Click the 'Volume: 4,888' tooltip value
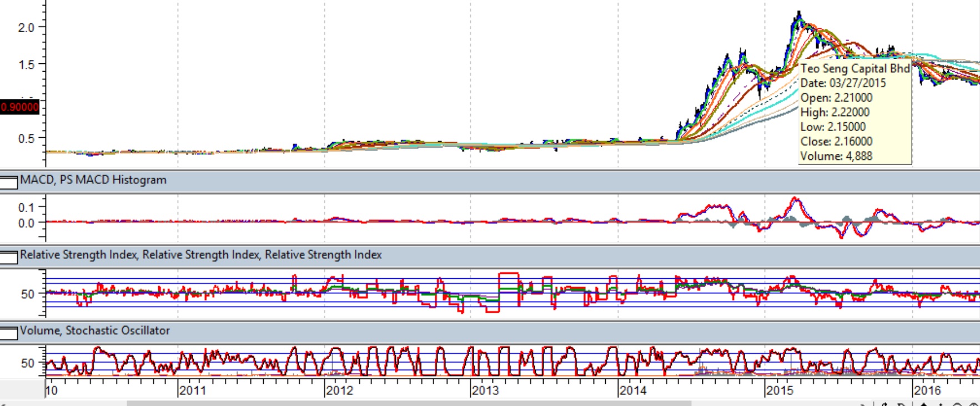Viewport: 980px width, 406px height. pyautogui.click(x=836, y=156)
